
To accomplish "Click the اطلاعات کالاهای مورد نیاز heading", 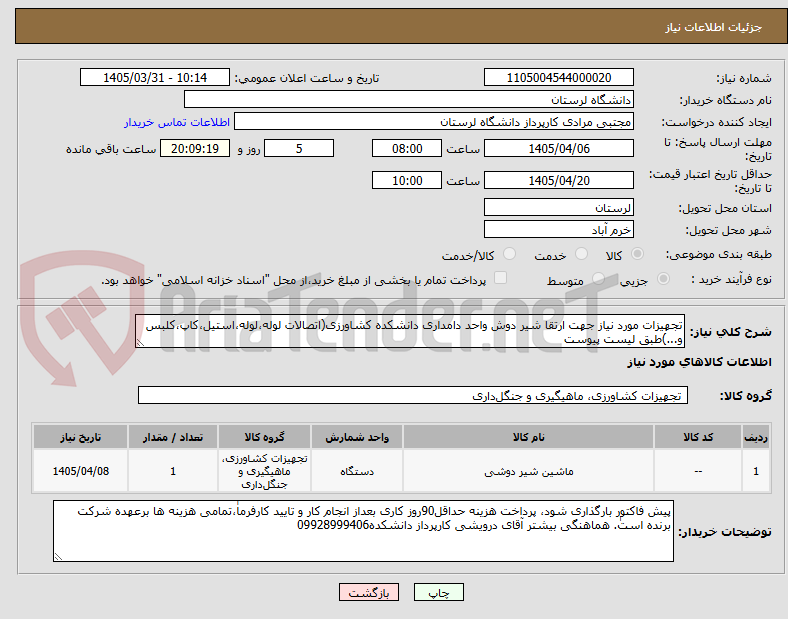I will point(699,362).
